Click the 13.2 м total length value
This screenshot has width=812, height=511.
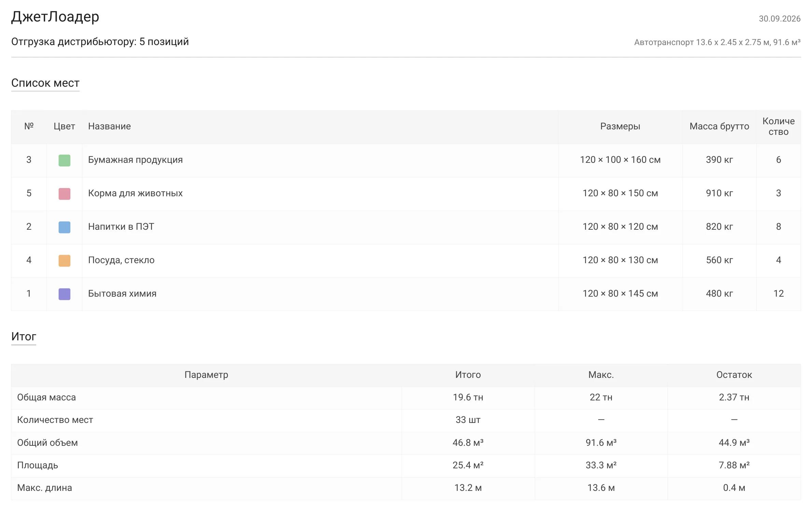[x=468, y=488]
